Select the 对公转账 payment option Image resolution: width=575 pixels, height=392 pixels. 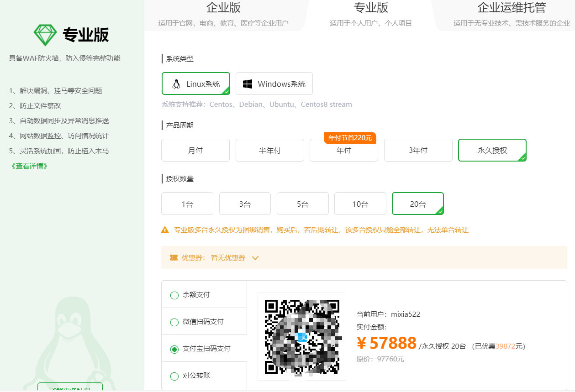174,376
